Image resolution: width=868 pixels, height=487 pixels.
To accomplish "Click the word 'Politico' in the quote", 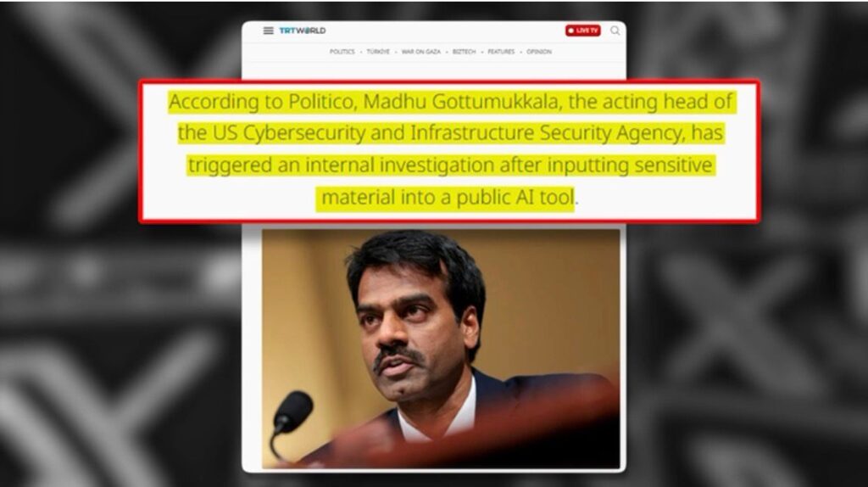I will 323,102.
